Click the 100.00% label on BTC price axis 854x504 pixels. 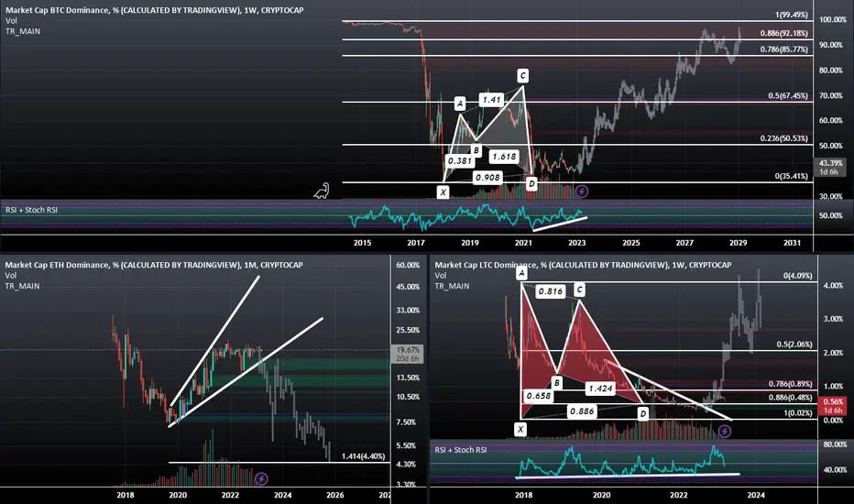833,19
